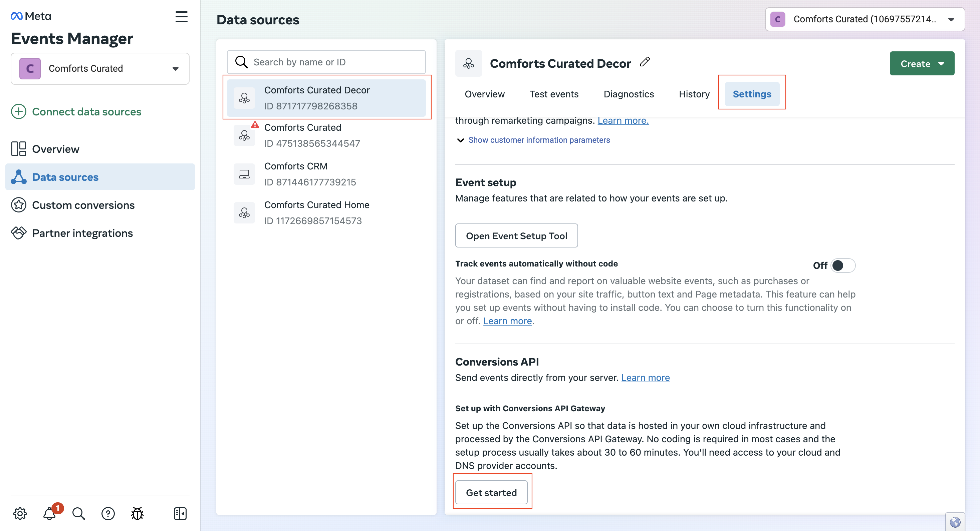Open ad account selector dropdown at top right
Viewport: 980px width, 531px height.
[865, 19]
